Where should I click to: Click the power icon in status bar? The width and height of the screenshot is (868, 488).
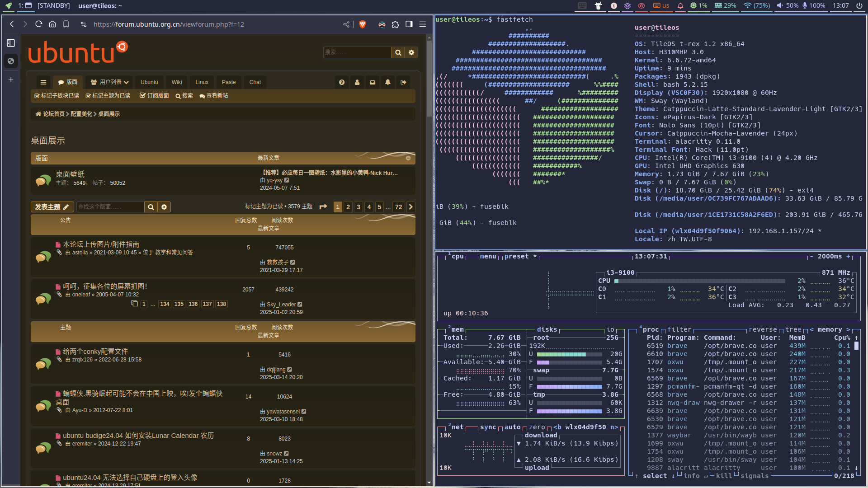(x=859, y=6)
